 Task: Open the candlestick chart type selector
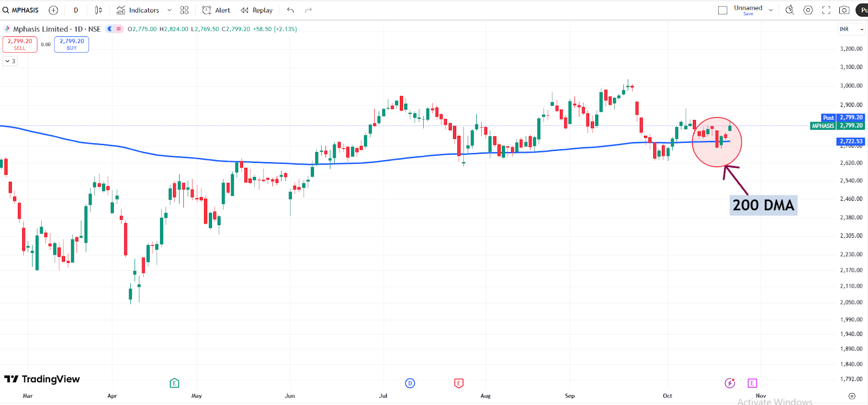(98, 10)
